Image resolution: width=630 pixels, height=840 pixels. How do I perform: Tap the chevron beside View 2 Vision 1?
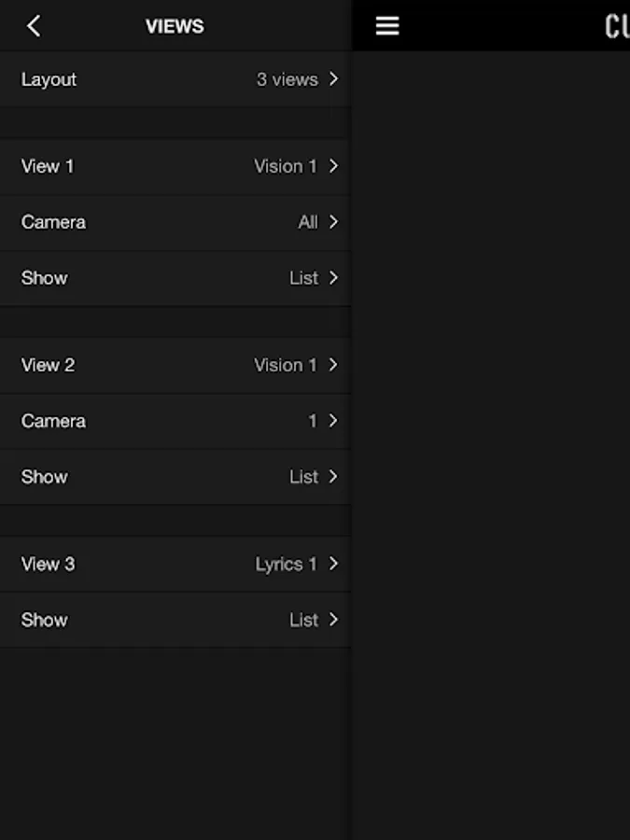tap(333, 365)
